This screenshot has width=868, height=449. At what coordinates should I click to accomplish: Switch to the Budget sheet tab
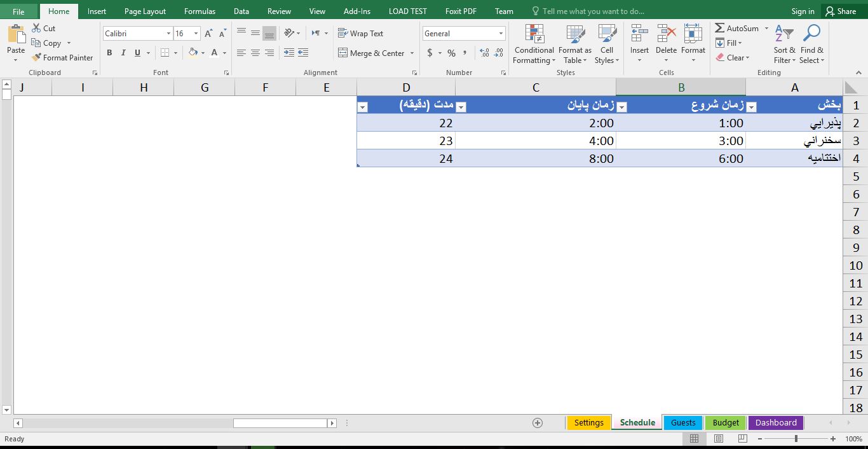tap(726, 422)
